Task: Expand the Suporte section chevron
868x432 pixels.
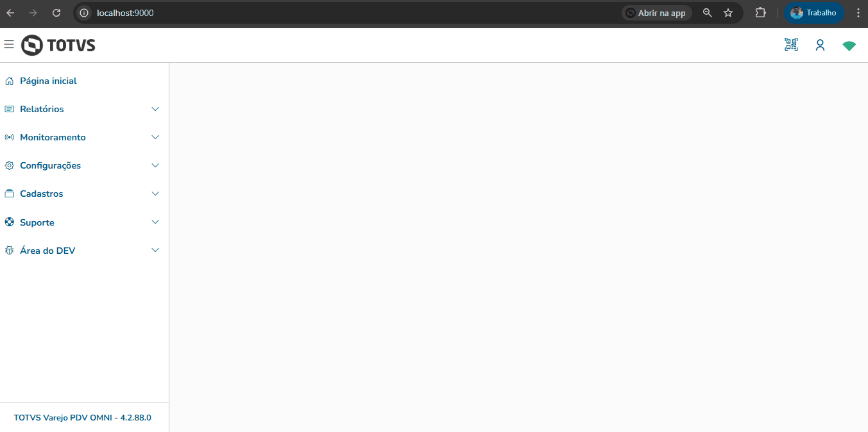Action: coord(155,222)
